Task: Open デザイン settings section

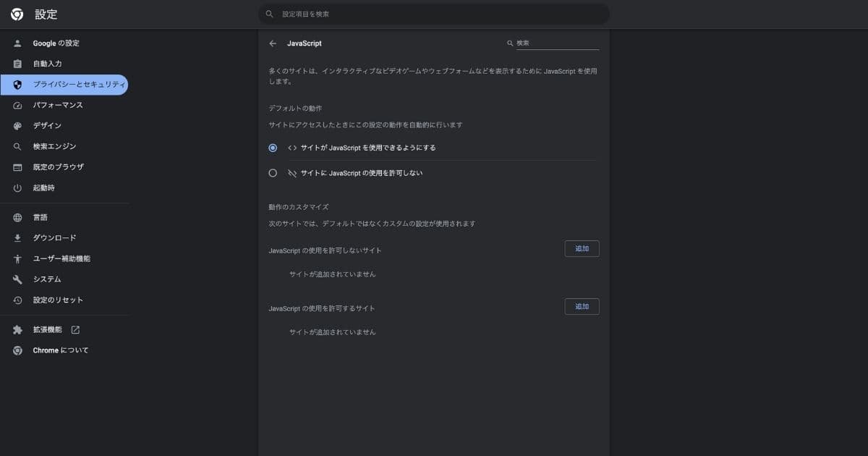Action: [x=64, y=126]
